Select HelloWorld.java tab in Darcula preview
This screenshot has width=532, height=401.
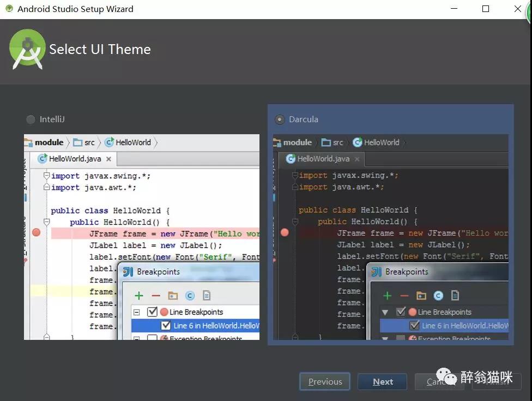point(322,159)
